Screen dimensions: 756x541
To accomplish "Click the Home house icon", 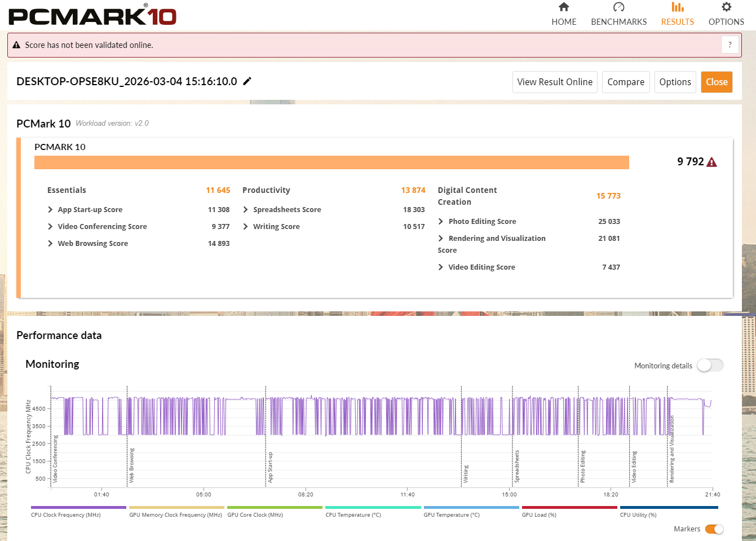I will point(564,7).
